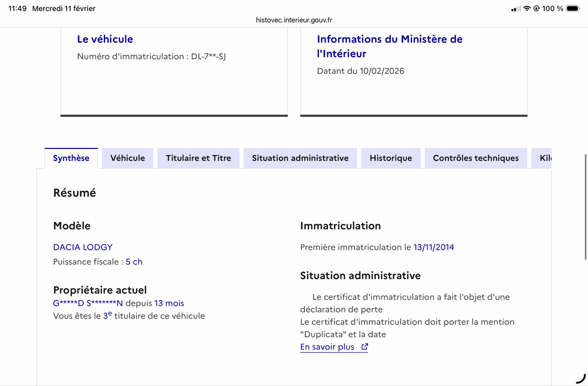Click the 'Modèle' heading
This screenshot has height=386, width=588.
72,226
